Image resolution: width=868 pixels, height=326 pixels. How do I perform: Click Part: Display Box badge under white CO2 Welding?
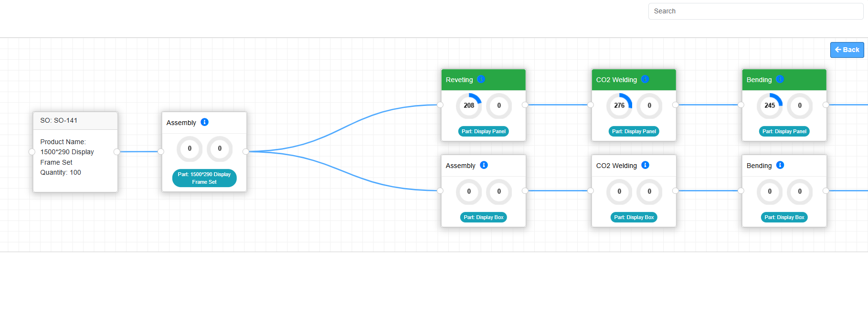634,217
